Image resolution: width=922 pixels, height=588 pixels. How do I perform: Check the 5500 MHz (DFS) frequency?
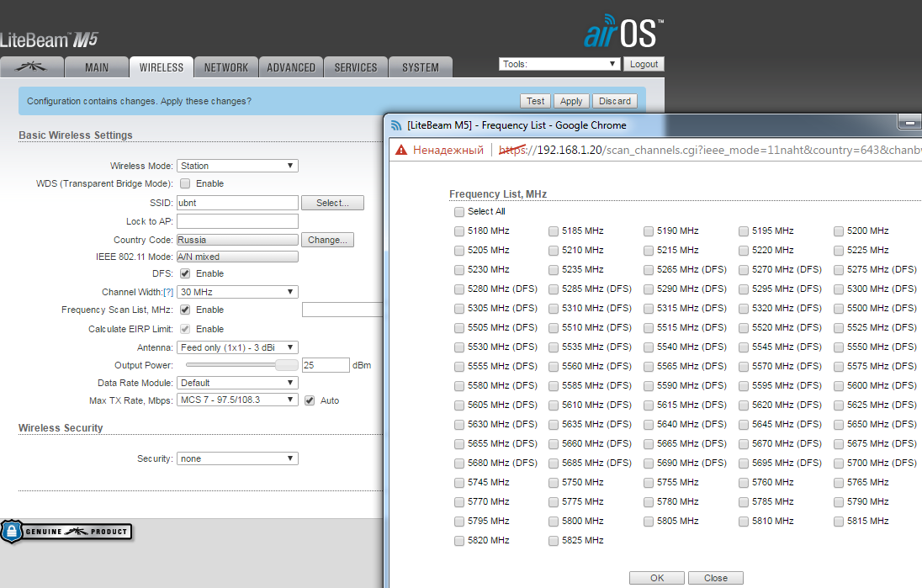click(839, 309)
